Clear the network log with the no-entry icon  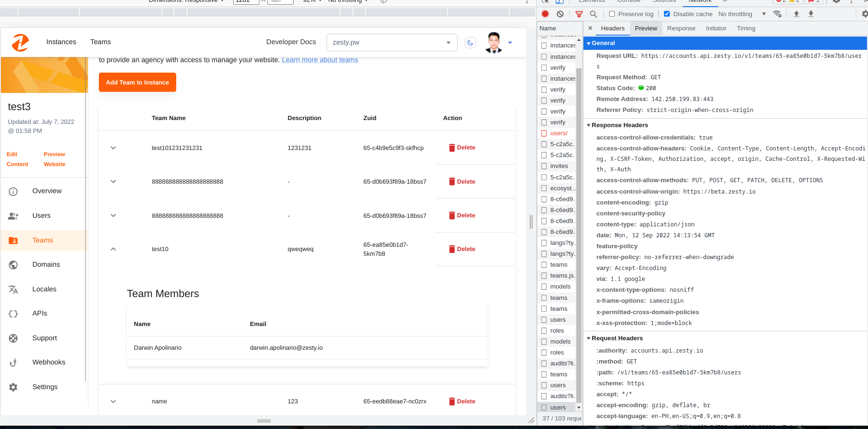click(560, 14)
